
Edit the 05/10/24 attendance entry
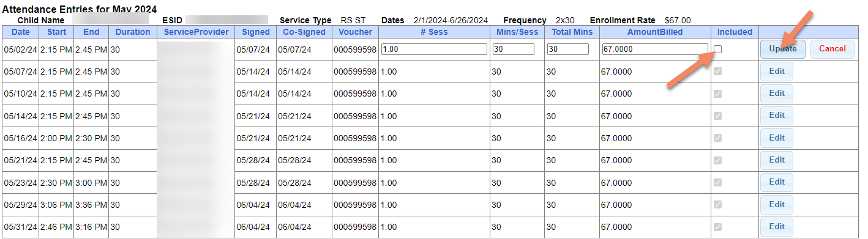pyautogui.click(x=777, y=94)
